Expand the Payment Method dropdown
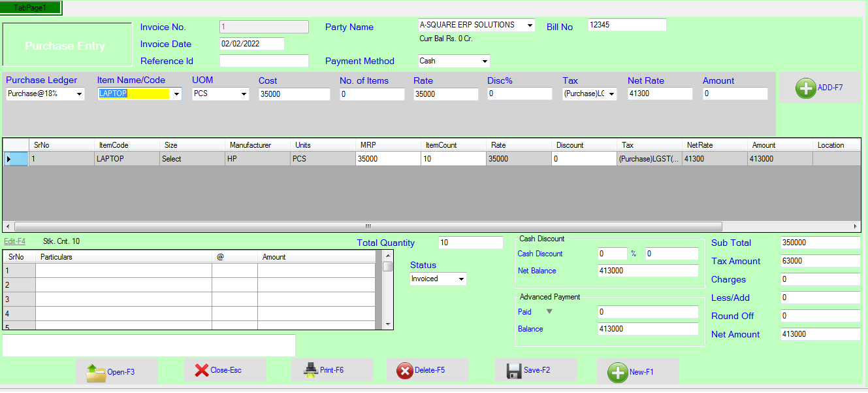This screenshot has width=868, height=393. [485, 61]
